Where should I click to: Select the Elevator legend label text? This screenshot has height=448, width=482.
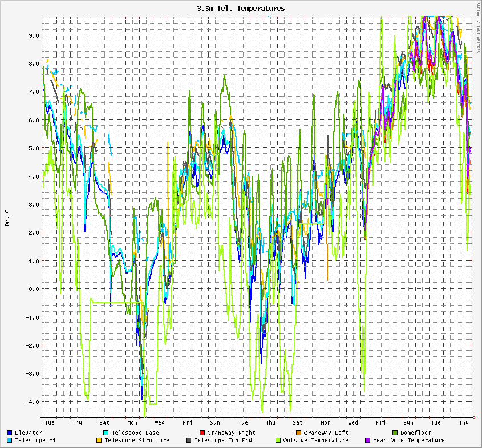pyautogui.click(x=29, y=433)
